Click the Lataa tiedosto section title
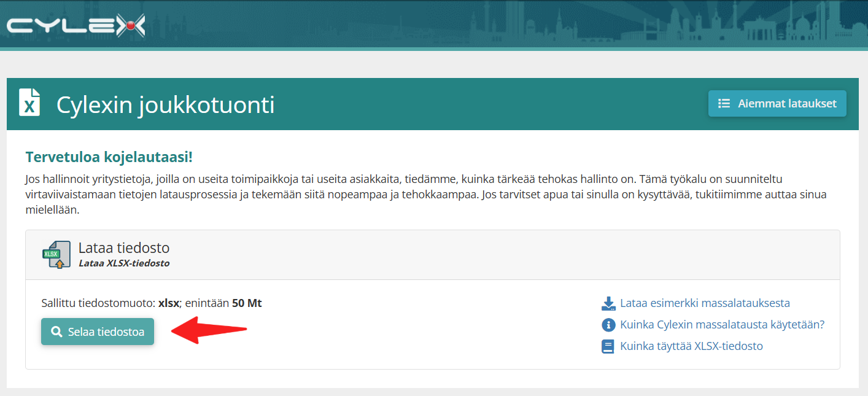Viewport: 868px width, 396px height. [124, 248]
